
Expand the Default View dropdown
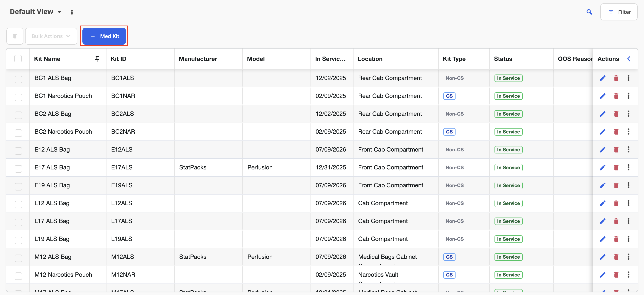[36, 12]
